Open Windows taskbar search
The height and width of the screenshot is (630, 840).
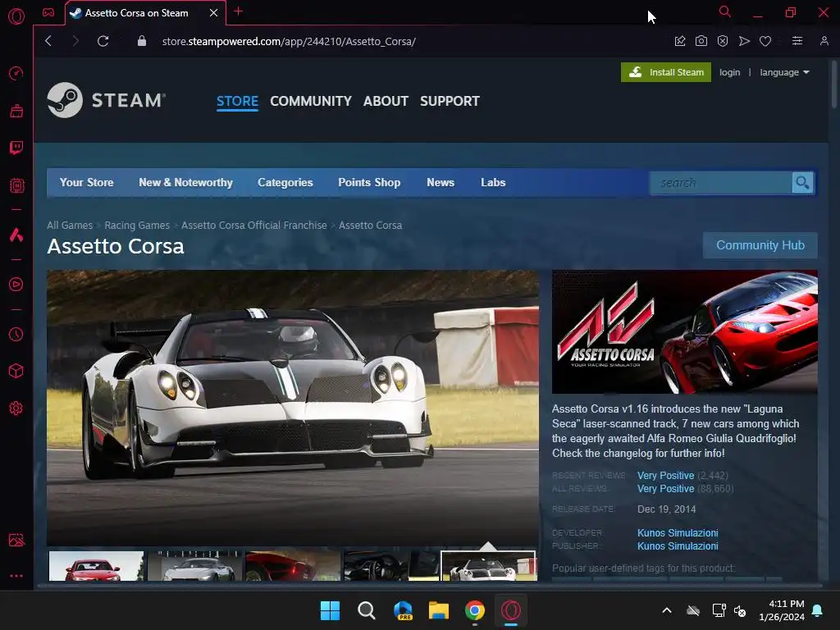tap(367, 610)
